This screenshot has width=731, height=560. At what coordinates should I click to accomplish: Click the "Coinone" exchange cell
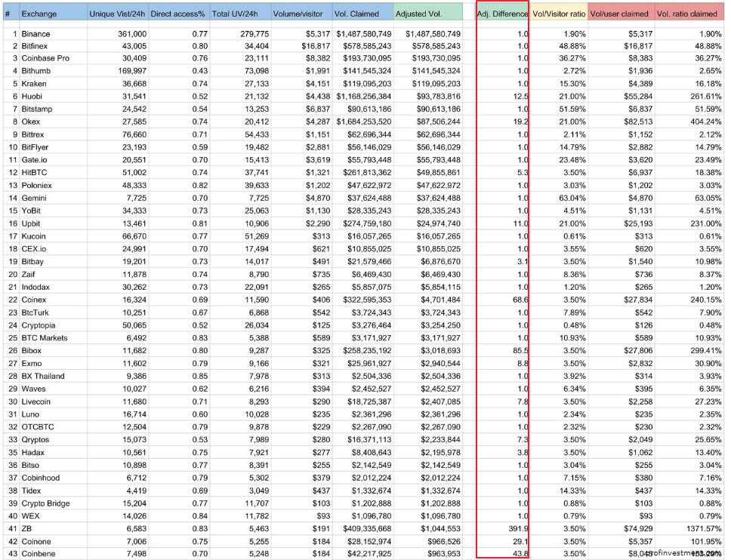tap(36, 541)
